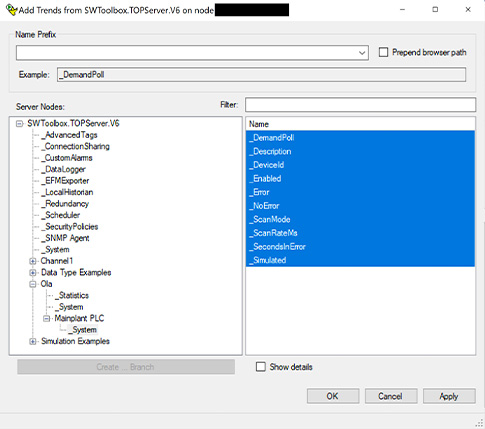Enable Prepend browser path checkbox
The width and height of the screenshot is (485, 429).
point(383,52)
